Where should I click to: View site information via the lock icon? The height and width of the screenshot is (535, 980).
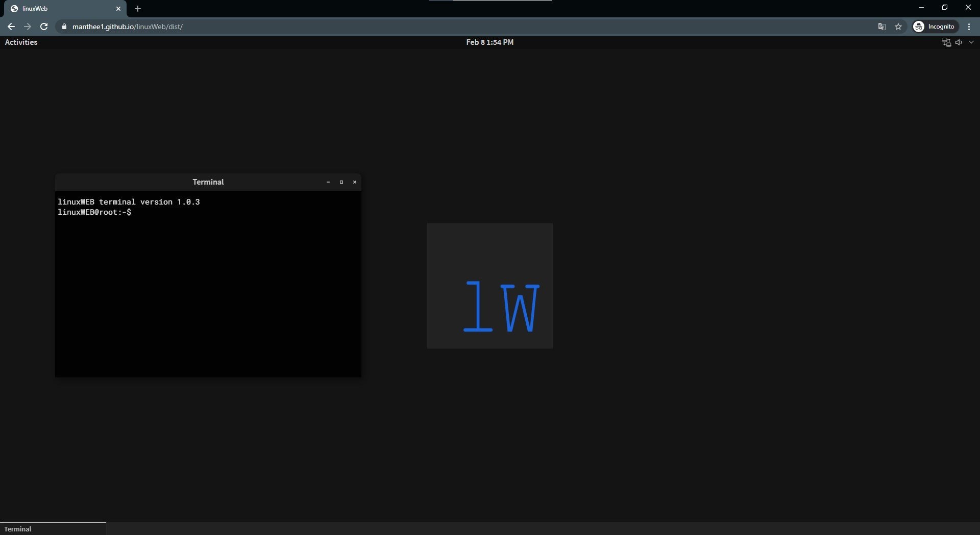(64, 27)
